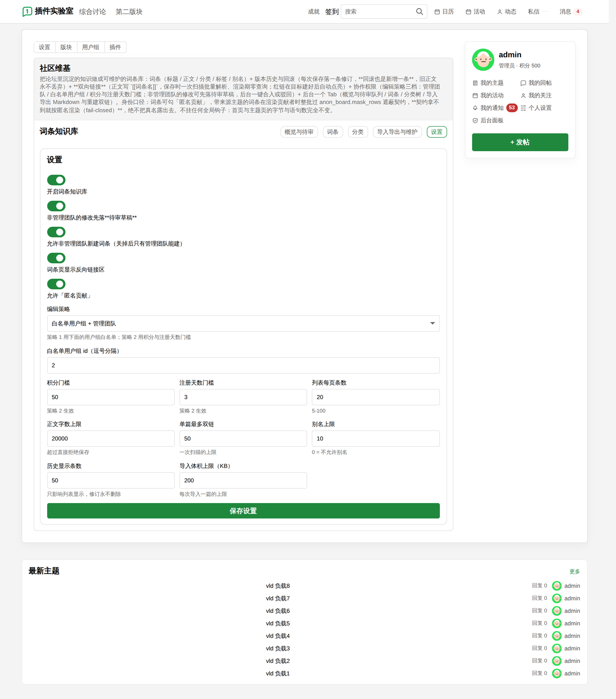Open the 编辑策略 dropdown

point(243,324)
